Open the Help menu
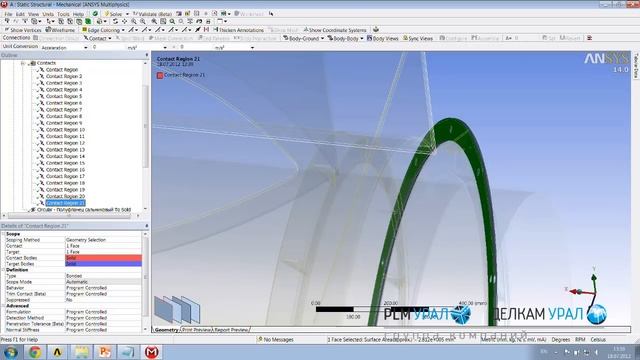This screenshot has height=360, width=640. coord(78,14)
